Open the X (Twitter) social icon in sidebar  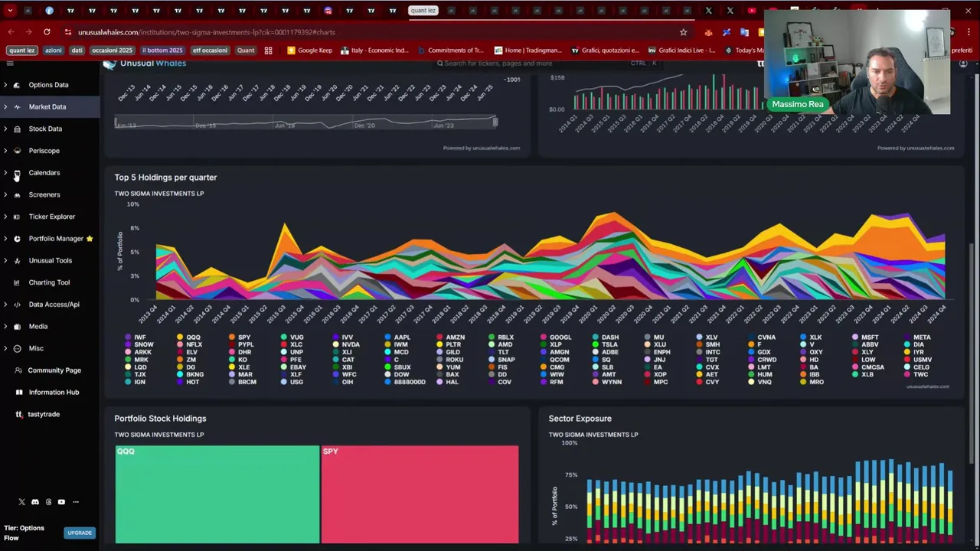click(x=21, y=502)
